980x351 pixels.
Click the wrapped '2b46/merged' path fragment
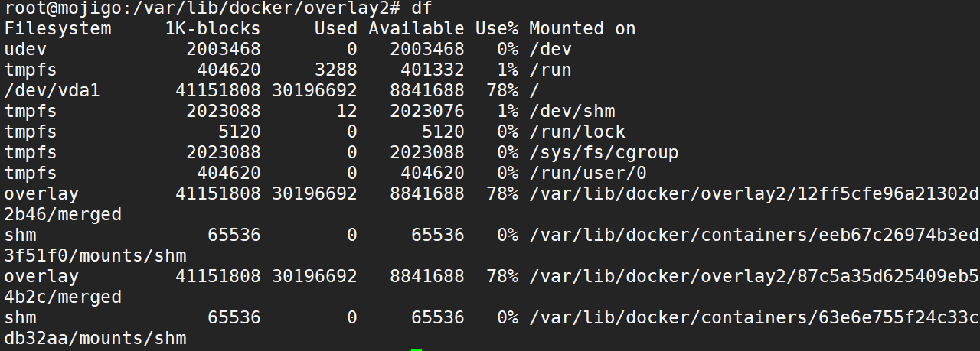point(63,215)
